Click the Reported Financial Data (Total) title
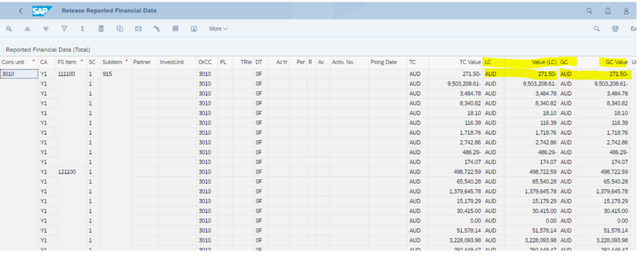Image resolution: width=644 pixels, height=256 pixels. pos(48,50)
